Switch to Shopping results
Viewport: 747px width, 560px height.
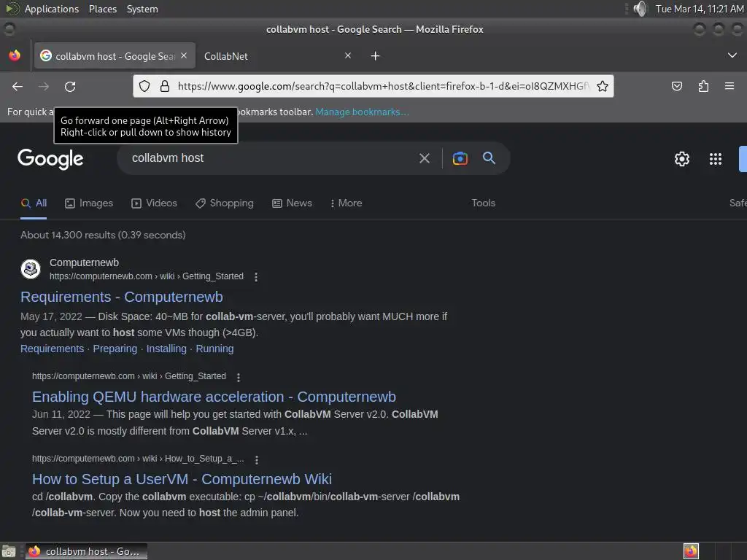(x=225, y=203)
